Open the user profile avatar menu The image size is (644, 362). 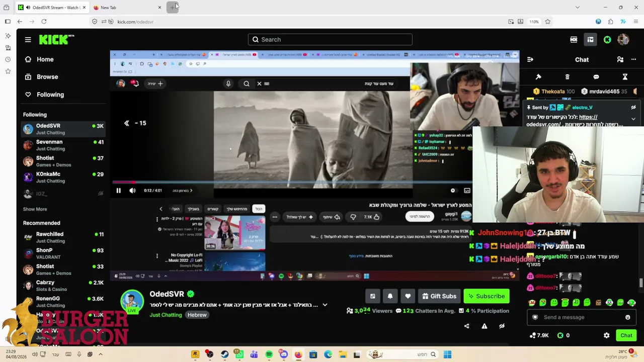tap(623, 40)
